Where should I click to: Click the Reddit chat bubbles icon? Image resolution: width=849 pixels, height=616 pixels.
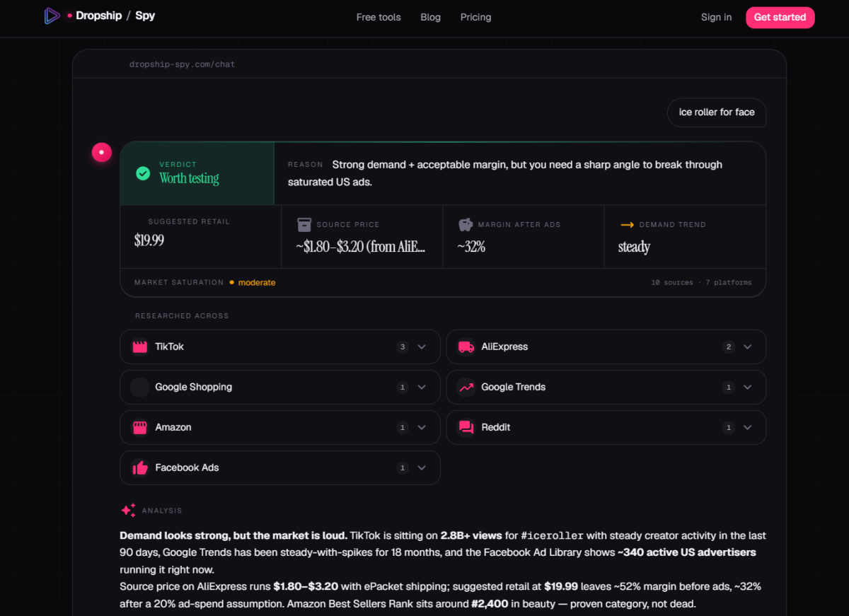pyautogui.click(x=466, y=427)
